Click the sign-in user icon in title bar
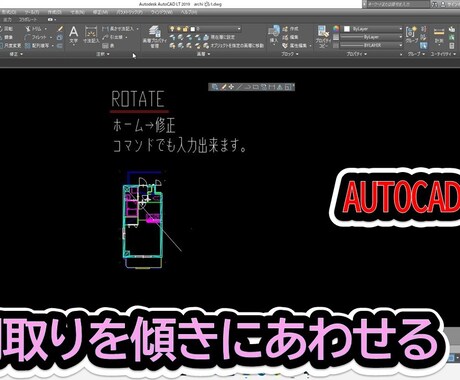This screenshot has height=380, width=460. pyautogui.click(x=443, y=4)
